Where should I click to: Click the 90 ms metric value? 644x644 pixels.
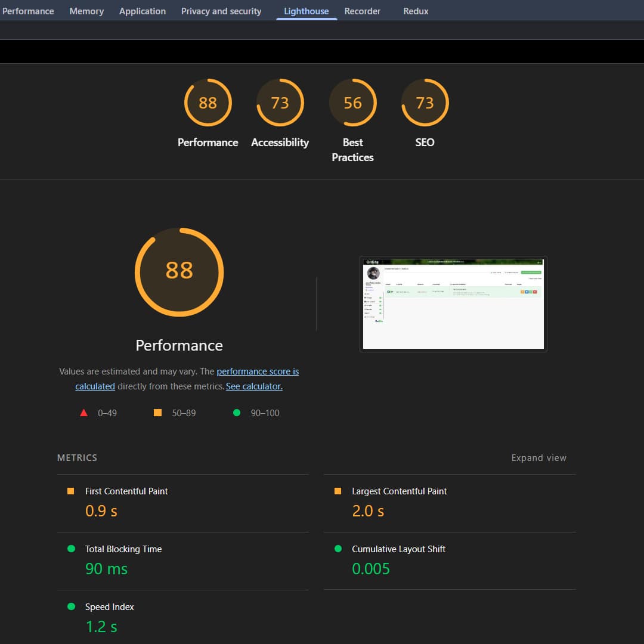106,569
